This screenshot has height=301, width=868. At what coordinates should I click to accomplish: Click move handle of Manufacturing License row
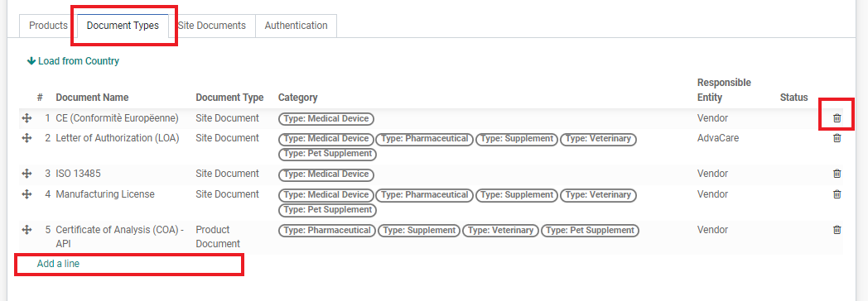(x=26, y=193)
